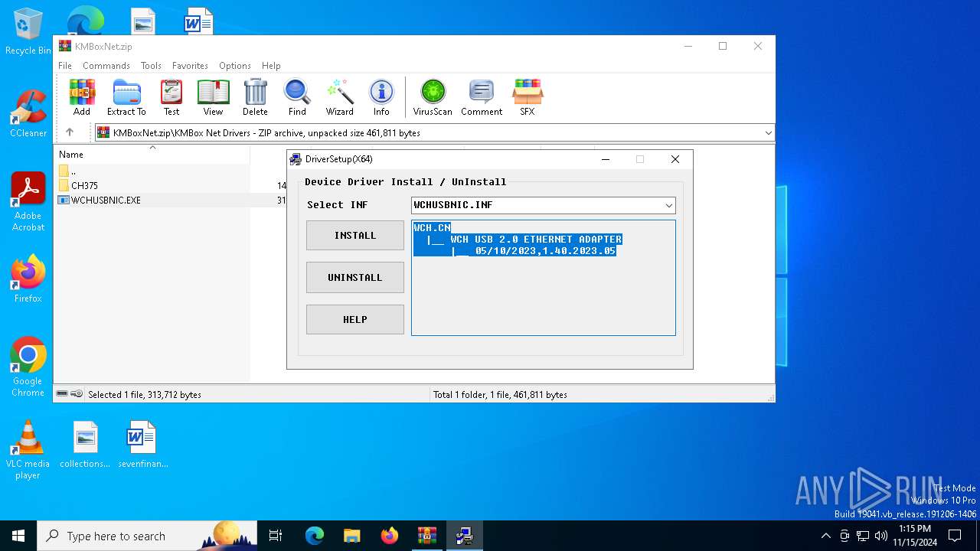
Task: Open the Favorites menu
Action: pos(190,66)
